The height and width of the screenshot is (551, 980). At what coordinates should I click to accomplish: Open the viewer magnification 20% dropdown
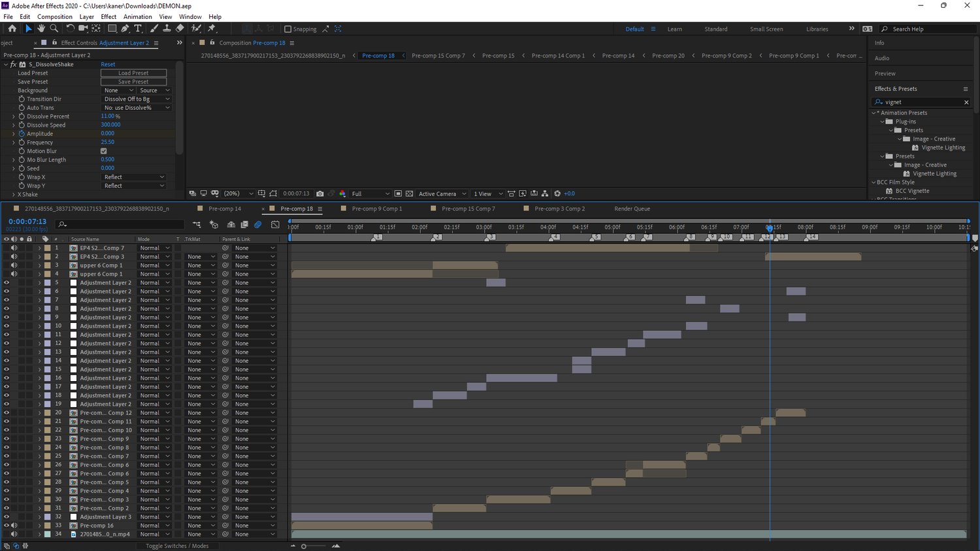pos(238,193)
